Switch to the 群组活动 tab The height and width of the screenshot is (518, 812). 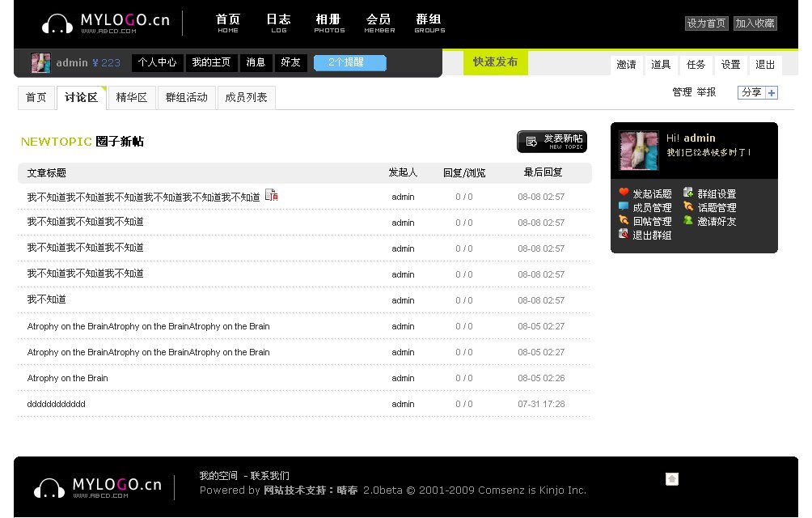pyautogui.click(x=187, y=97)
